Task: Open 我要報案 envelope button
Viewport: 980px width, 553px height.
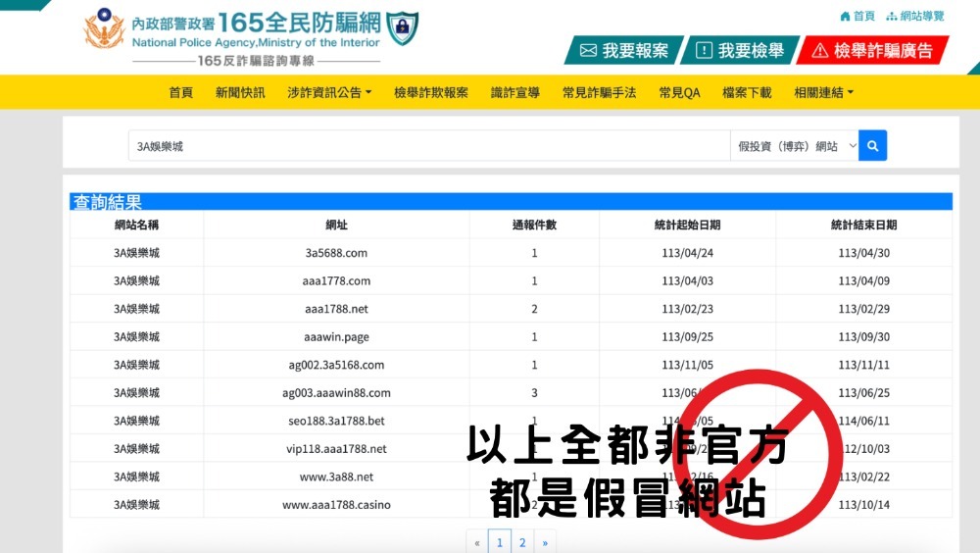Action: pos(624,50)
